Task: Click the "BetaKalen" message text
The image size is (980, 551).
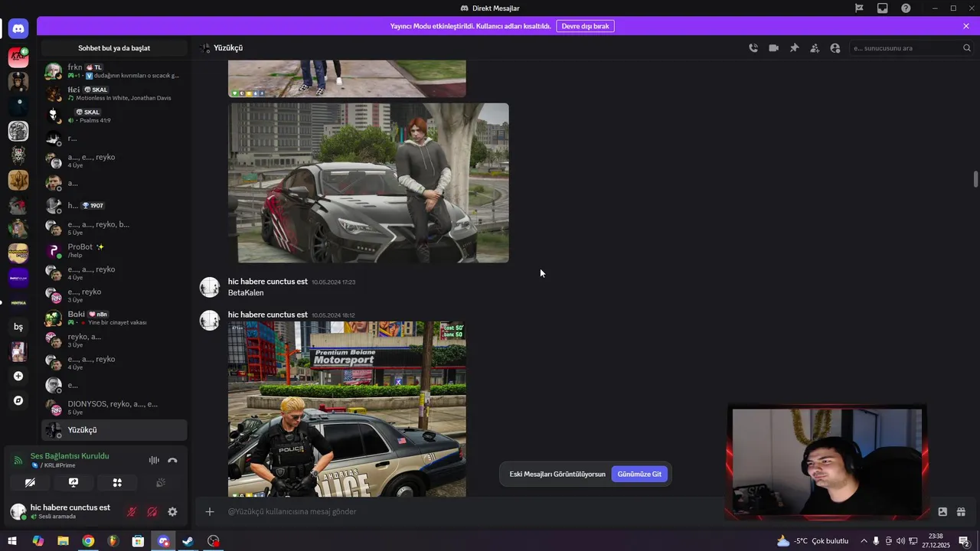Action: (246, 293)
